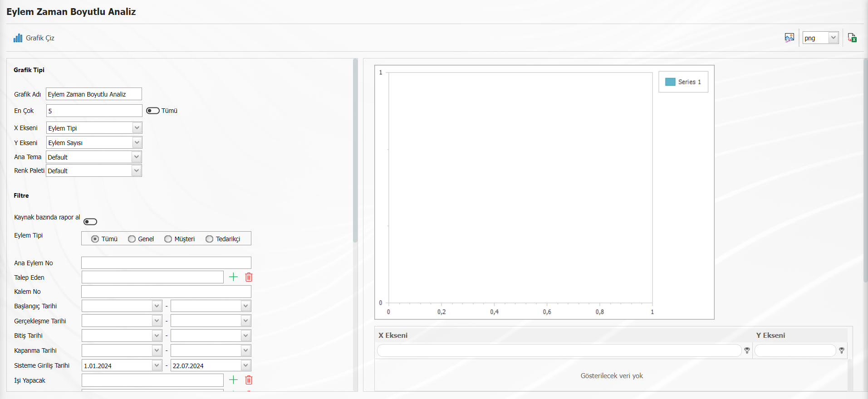Click the Y Ekseni grid filter box
This screenshot has height=399, width=868.
click(x=795, y=350)
